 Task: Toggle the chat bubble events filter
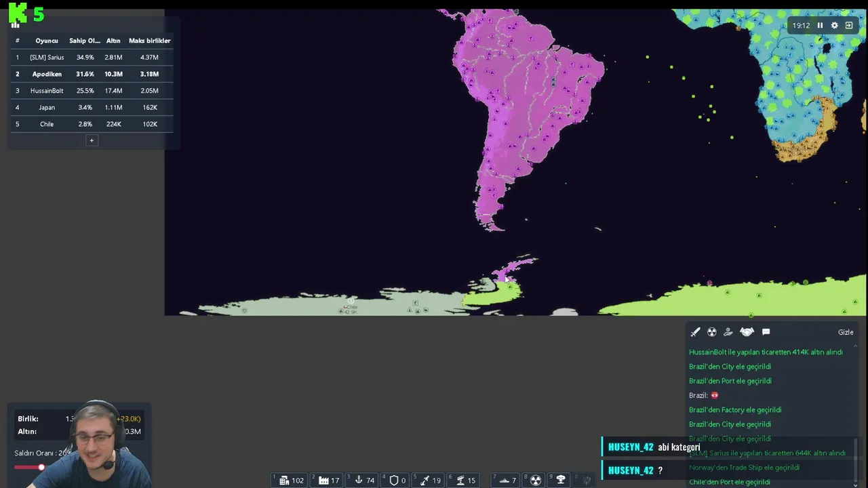tap(766, 332)
